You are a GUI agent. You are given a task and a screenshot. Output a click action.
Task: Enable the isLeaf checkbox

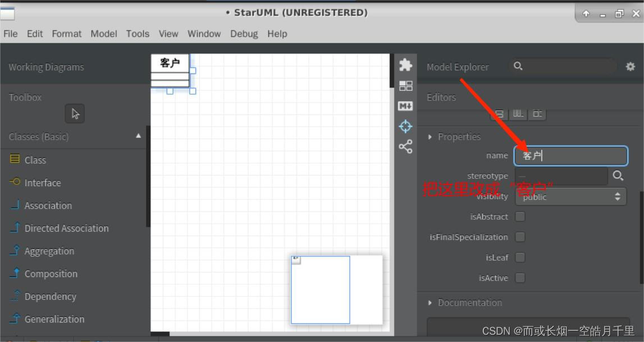click(520, 257)
